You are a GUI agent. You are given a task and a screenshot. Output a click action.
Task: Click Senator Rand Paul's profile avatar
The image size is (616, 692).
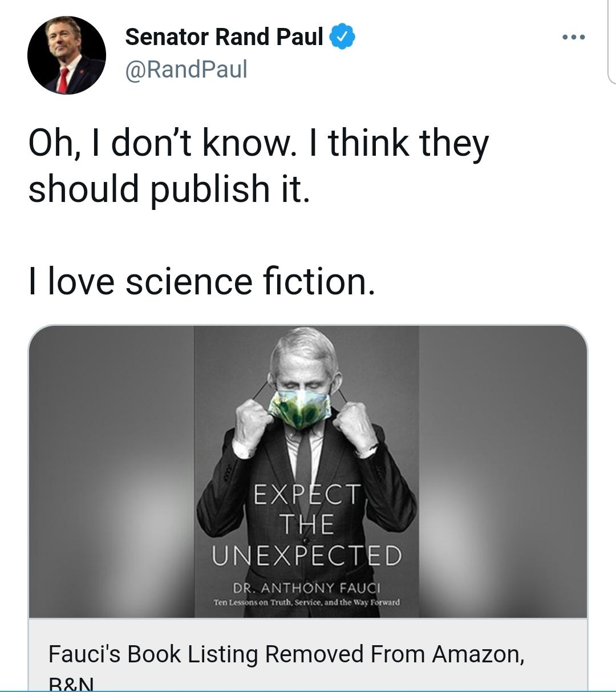pyautogui.click(x=66, y=55)
